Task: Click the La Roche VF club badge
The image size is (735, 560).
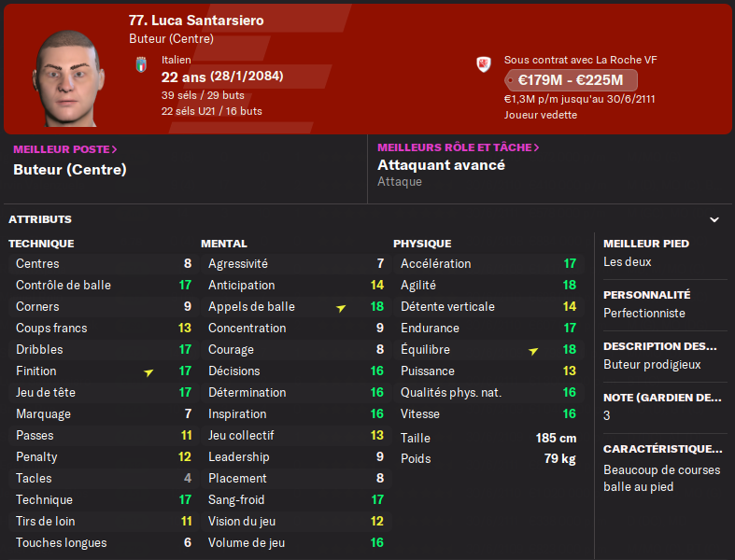Action: tap(484, 64)
